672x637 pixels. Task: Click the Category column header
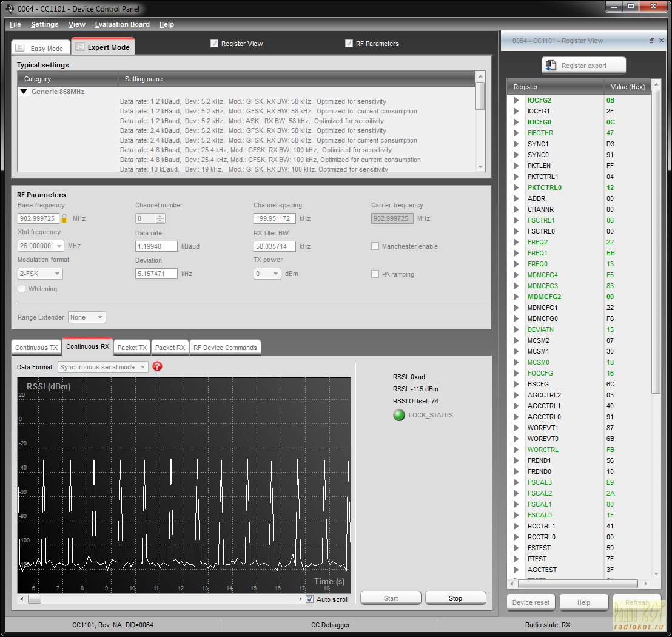pos(68,79)
